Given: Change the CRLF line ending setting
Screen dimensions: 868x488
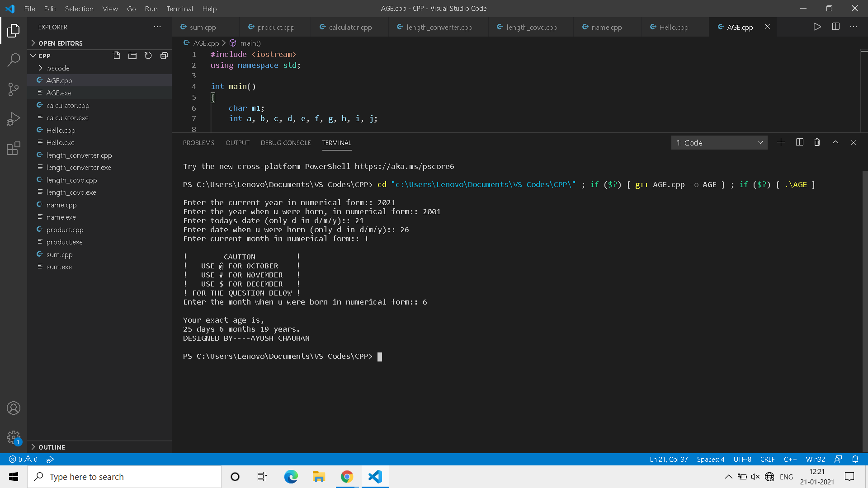Looking at the screenshot, I should 767,459.
